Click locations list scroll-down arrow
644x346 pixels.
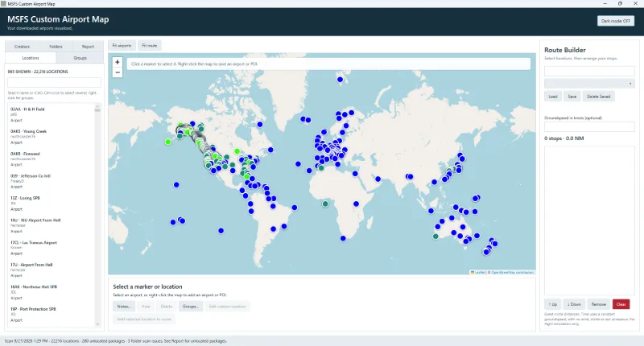97,324
